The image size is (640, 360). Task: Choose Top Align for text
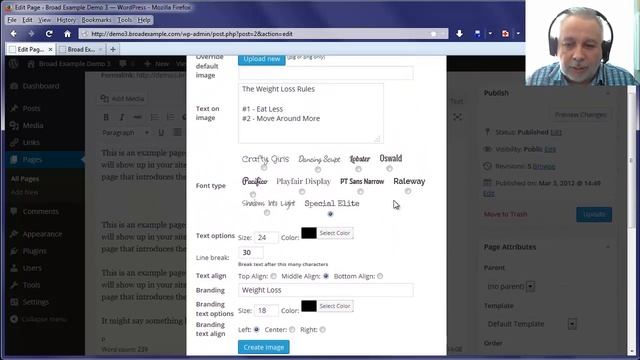coord(273,276)
